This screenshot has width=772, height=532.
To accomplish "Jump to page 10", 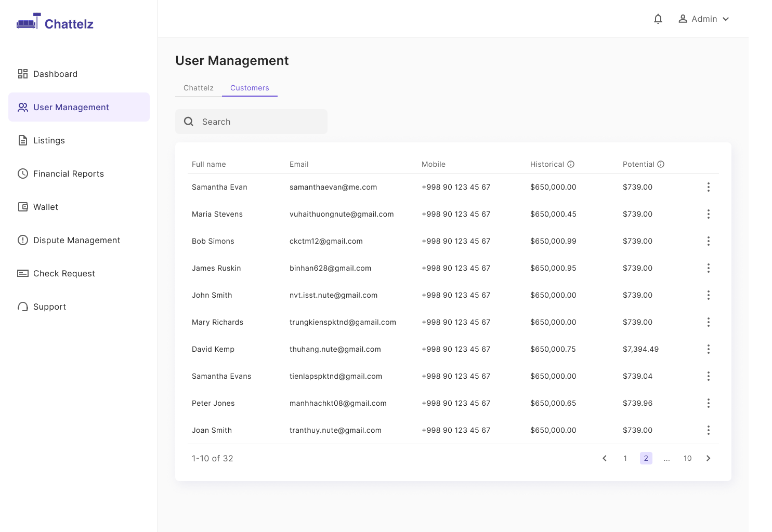I will 688,458.
